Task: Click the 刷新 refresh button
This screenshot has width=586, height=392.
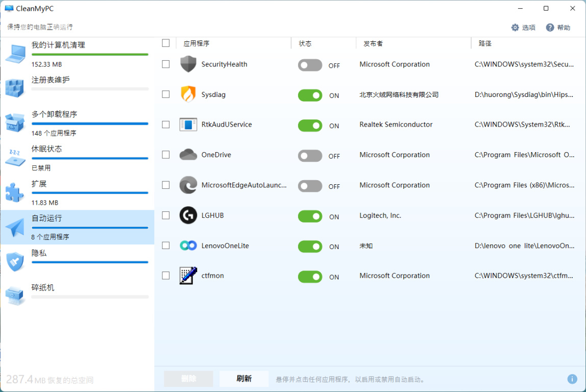Action: [x=243, y=379]
